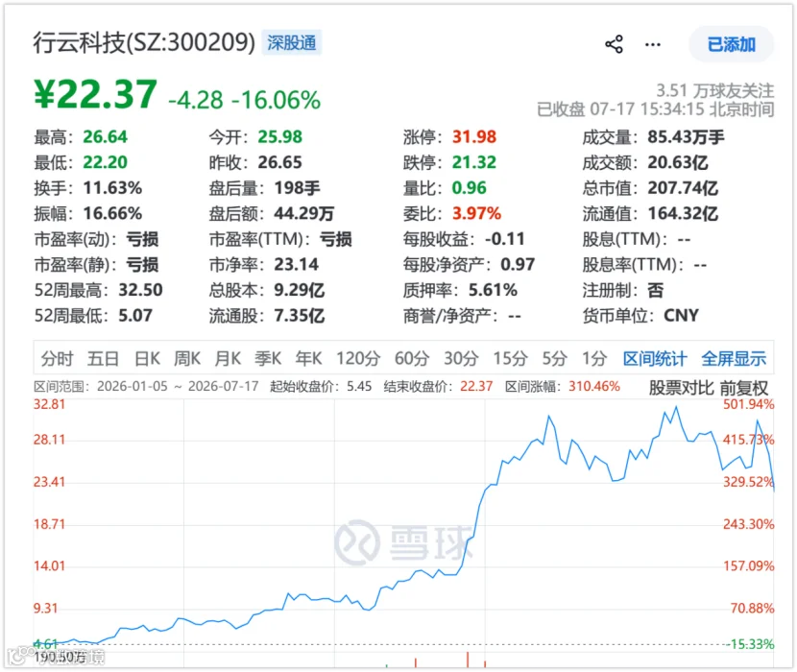Choose the 30分 interval tab
This screenshot has height=672, width=797.
(x=461, y=358)
